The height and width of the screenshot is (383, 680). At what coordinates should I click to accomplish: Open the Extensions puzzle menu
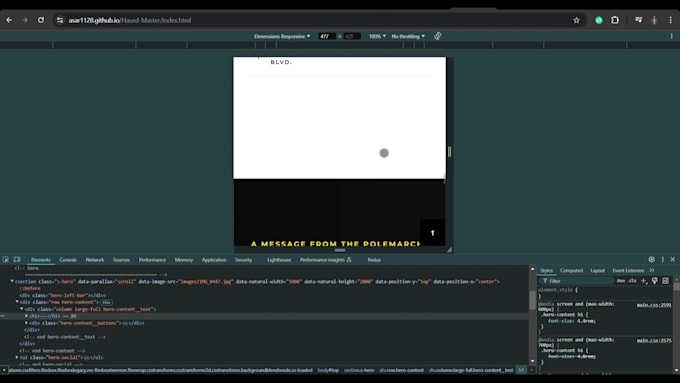coord(615,20)
